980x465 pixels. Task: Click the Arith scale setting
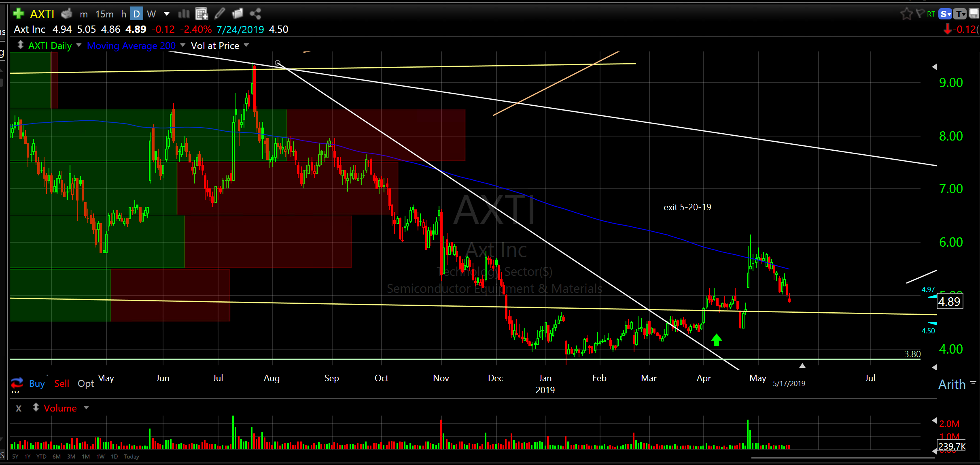pyautogui.click(x=952, y=384)
